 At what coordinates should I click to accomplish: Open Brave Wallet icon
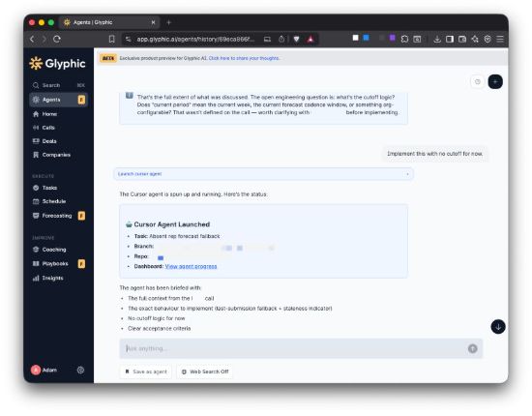pos(462,40)
